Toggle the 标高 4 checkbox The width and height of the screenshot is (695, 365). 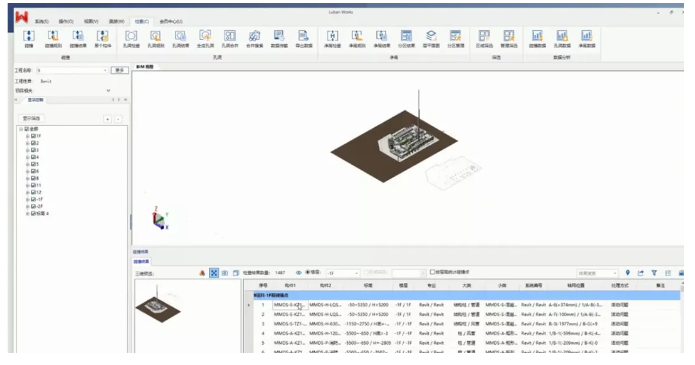tap(34, 213)
